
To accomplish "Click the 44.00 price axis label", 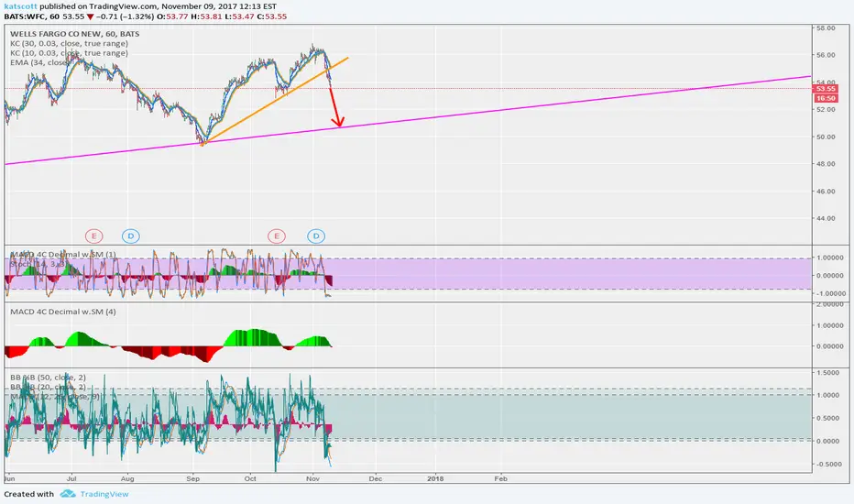I will click(826, 218).
